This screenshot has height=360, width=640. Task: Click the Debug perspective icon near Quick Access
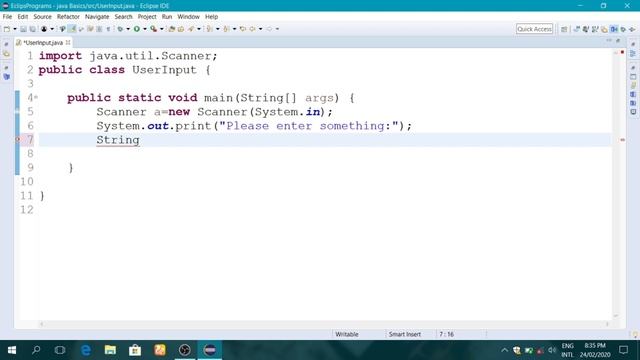[x=623, y=29]
